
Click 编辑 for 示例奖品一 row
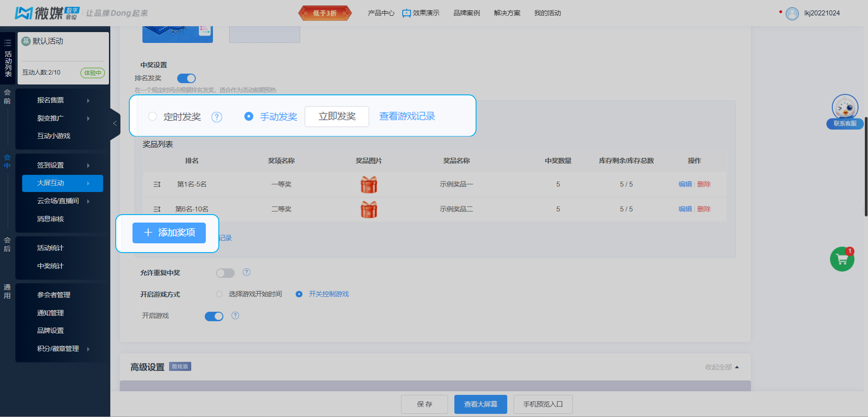coord(685,184)
